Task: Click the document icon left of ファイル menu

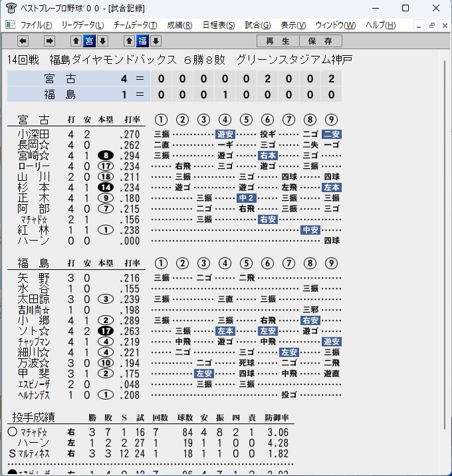Action: tap(11, 25)
